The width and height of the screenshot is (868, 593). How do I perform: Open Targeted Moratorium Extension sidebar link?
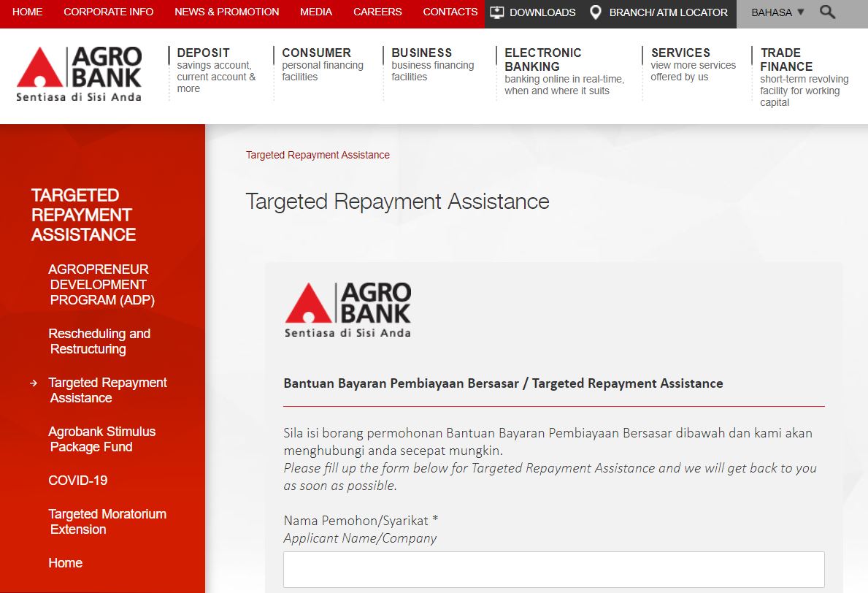pyautogui.click(x=107, y=521)
